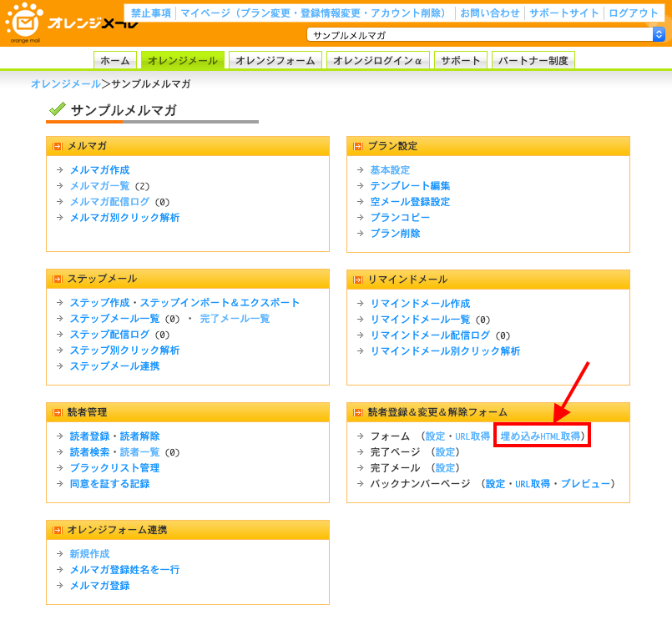Click URL取得 for バックナンバーページ
The width and height of the screenshot is (672, 620).
533,484
